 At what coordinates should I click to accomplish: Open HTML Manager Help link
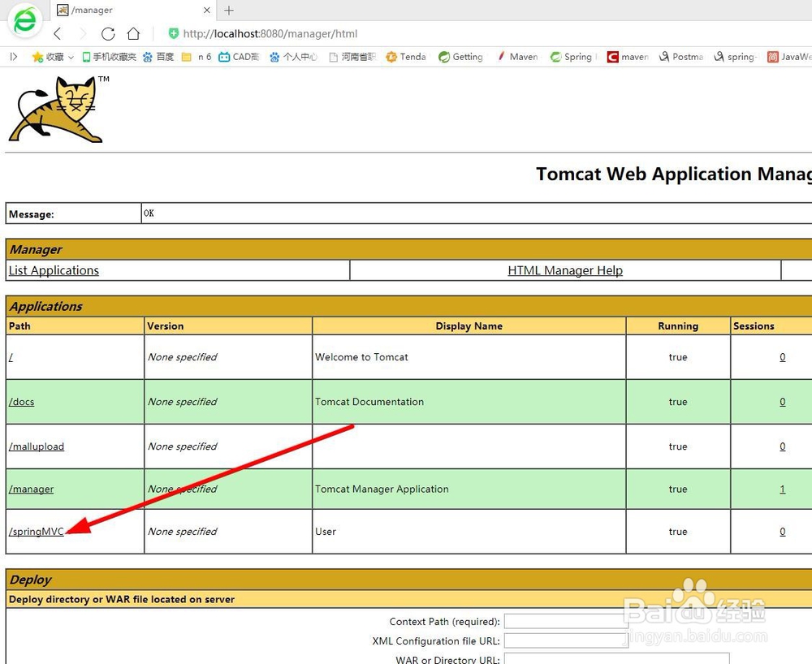[x=565, y=270]
